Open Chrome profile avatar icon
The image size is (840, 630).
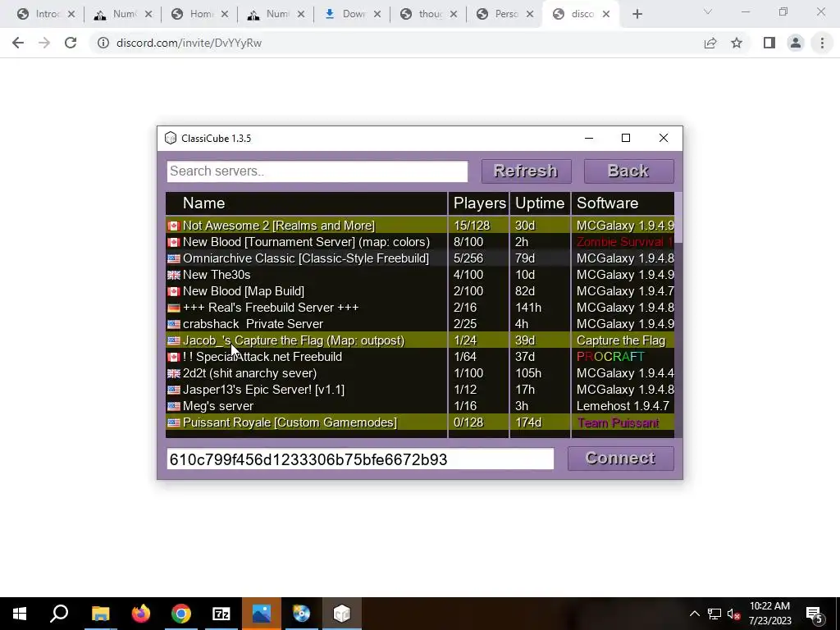[796, 43]
